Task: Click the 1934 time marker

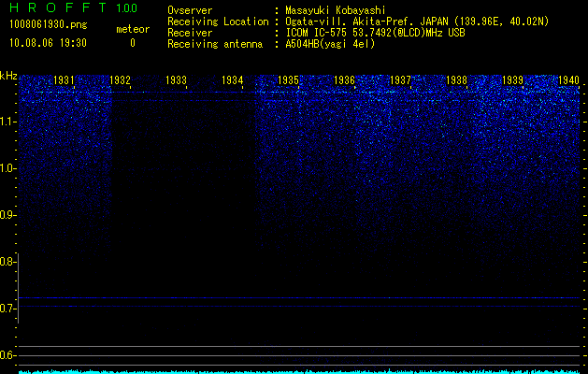Action: pos(232,79)
